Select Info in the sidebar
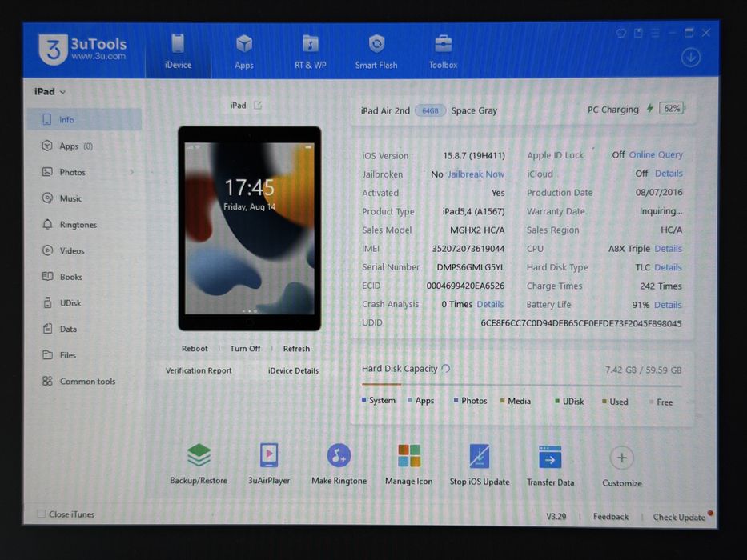 point(84,119)
